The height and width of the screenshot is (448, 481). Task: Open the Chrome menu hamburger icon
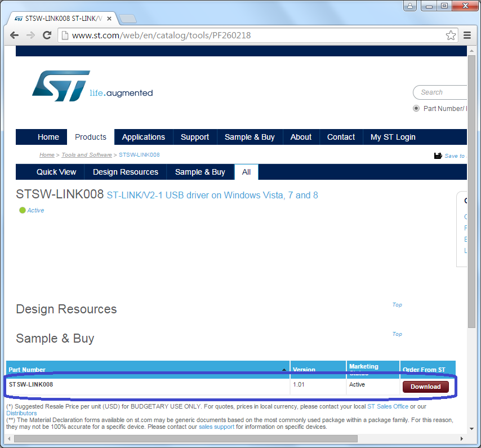(467, 36)
